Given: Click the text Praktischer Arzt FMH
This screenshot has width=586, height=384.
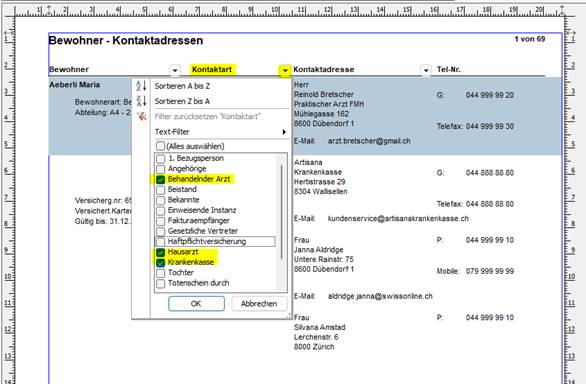Looking at the screenshot, I should point(329,104).
